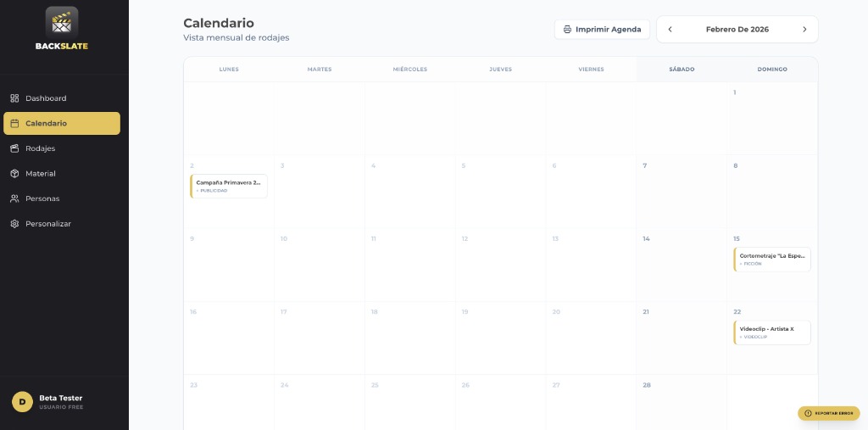Click the Lunes column header
The image size is (868, 430).
tap(229, 70)
